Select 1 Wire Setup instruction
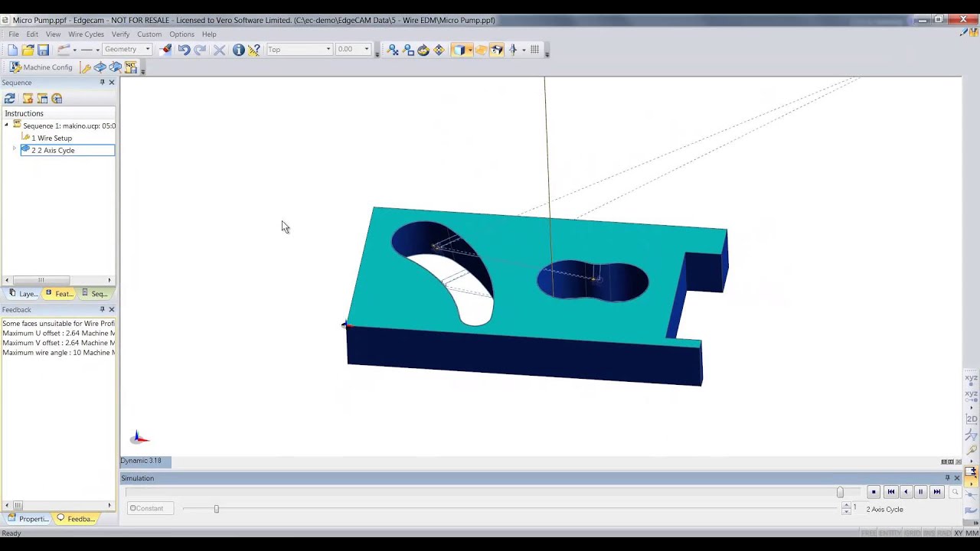980x551 pixels. [x=51, y=138]
